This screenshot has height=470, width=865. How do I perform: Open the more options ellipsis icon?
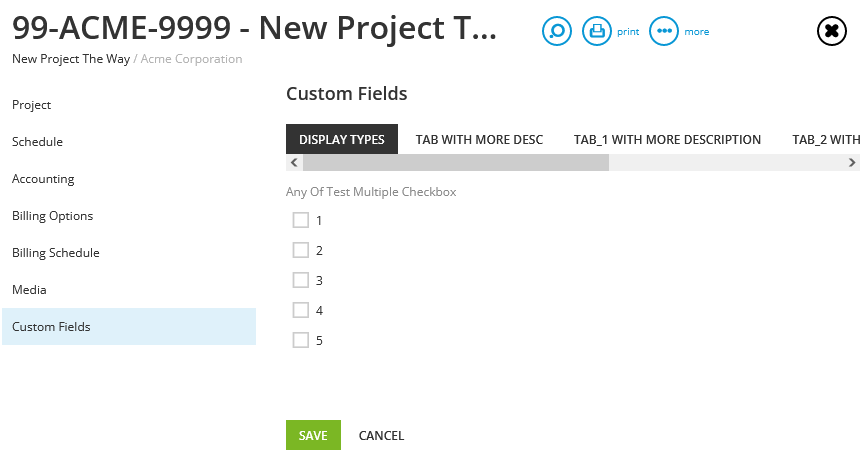click(x=664, y=31)
